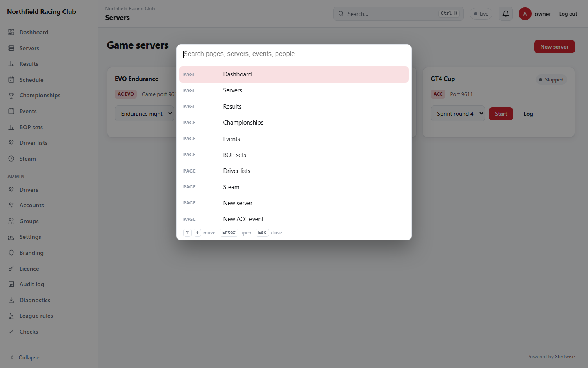Toggle the Live status indicator
Image resolution: width=588 pixels, height=368 pixels.
pyautogui.click(x=481, y=14)
